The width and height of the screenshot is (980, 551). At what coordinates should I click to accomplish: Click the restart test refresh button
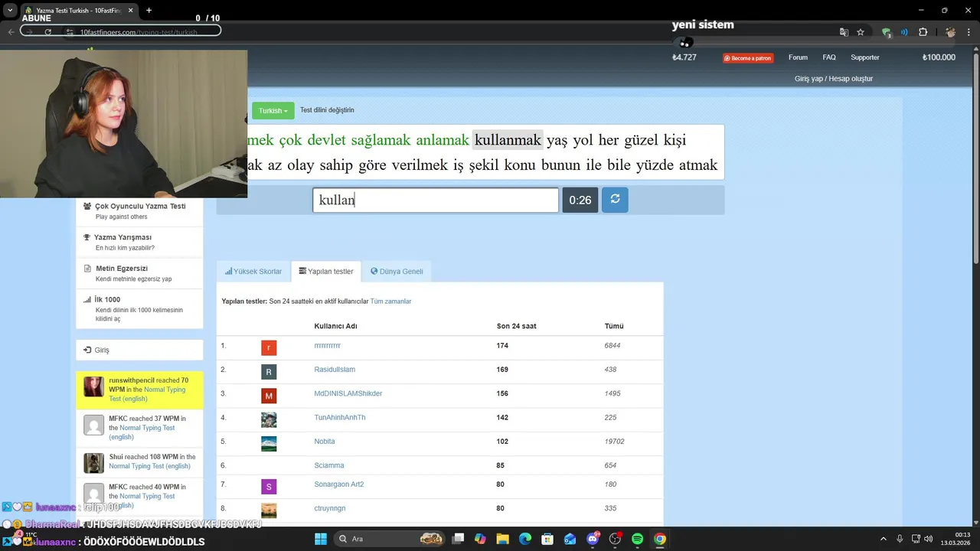[615, 200]
